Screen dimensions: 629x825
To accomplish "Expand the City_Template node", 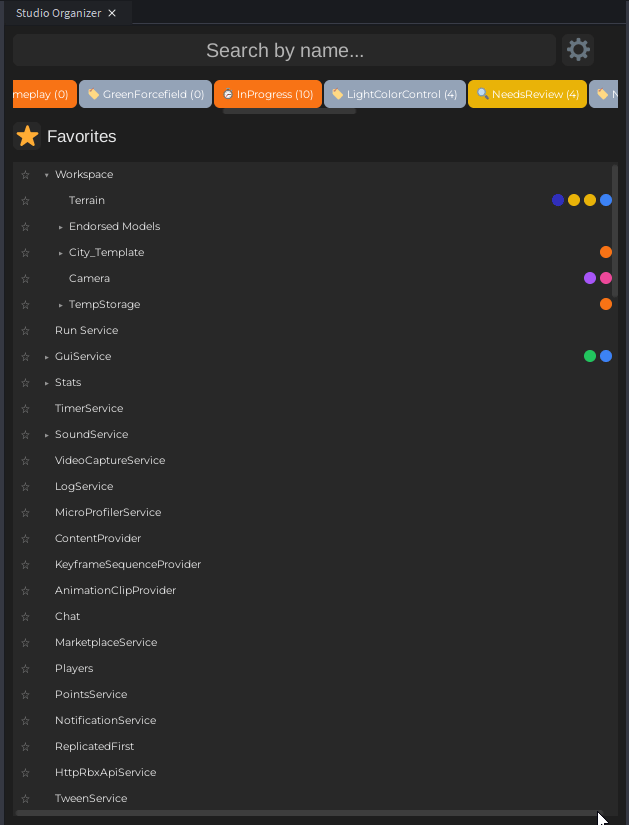I will click(x=60, y=253).
